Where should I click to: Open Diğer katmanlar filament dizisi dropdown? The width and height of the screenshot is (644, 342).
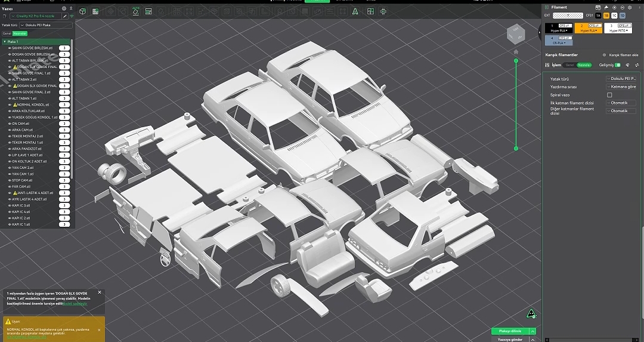click(x=621, y=111)
